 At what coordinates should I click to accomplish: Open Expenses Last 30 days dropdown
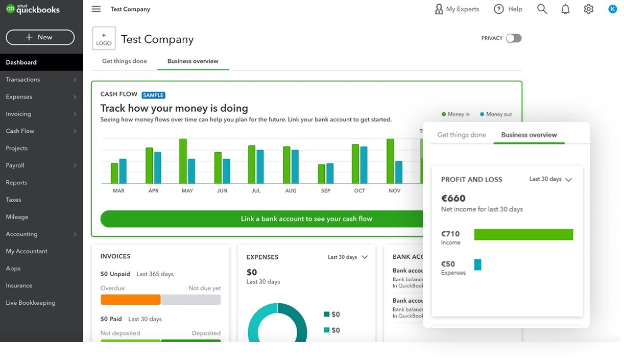tap(348, 257)
